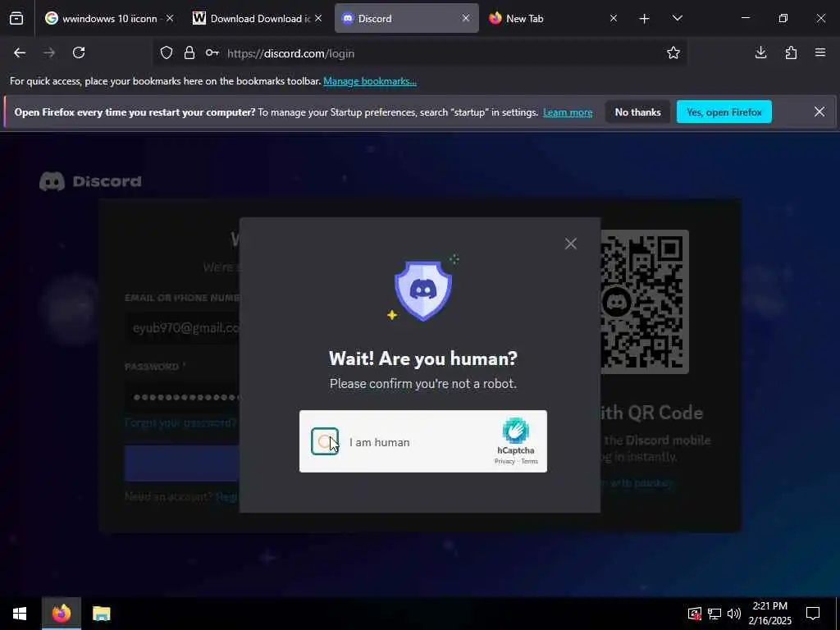Open hCaptcha Privacy link
Viewport: 840px width, 630px height.
(x=504, y=461)
